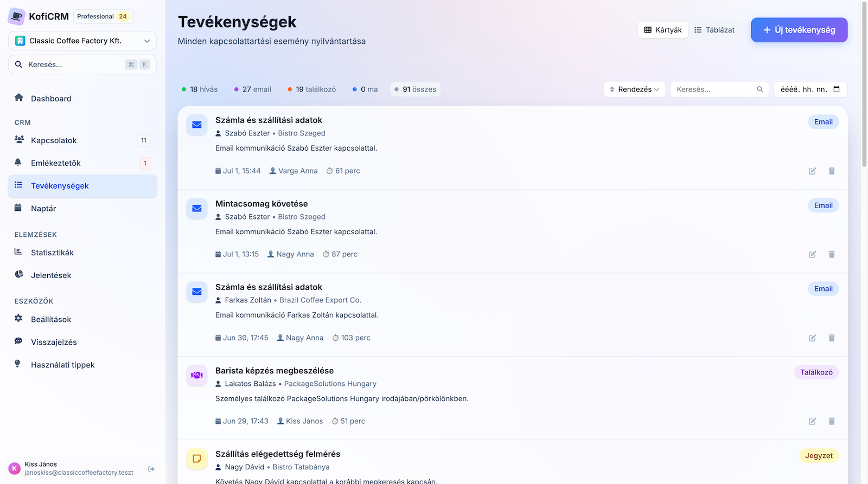Click Bistro Tatabánya company text
Screen dimensions: 868x484
[x=301, y=467]
